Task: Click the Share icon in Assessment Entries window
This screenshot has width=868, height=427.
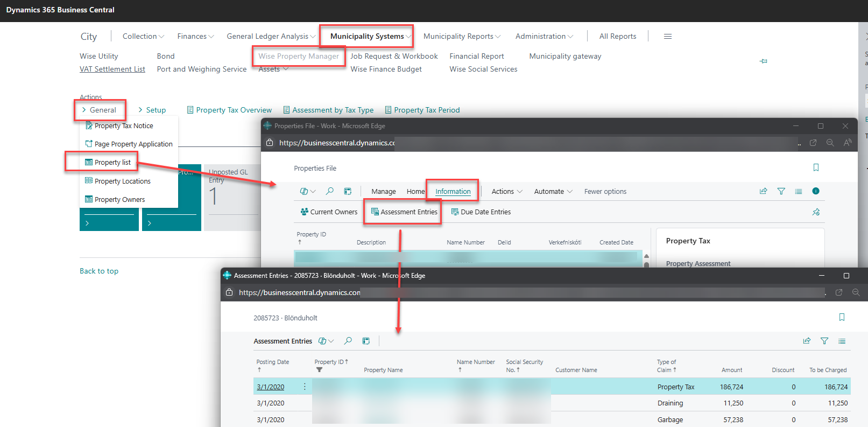Action: pos(807,341)
